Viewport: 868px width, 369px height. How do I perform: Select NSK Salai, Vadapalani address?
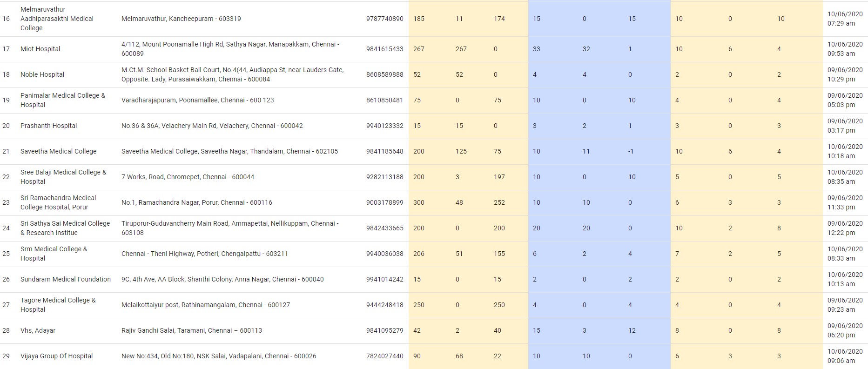[x=219, y=356]
